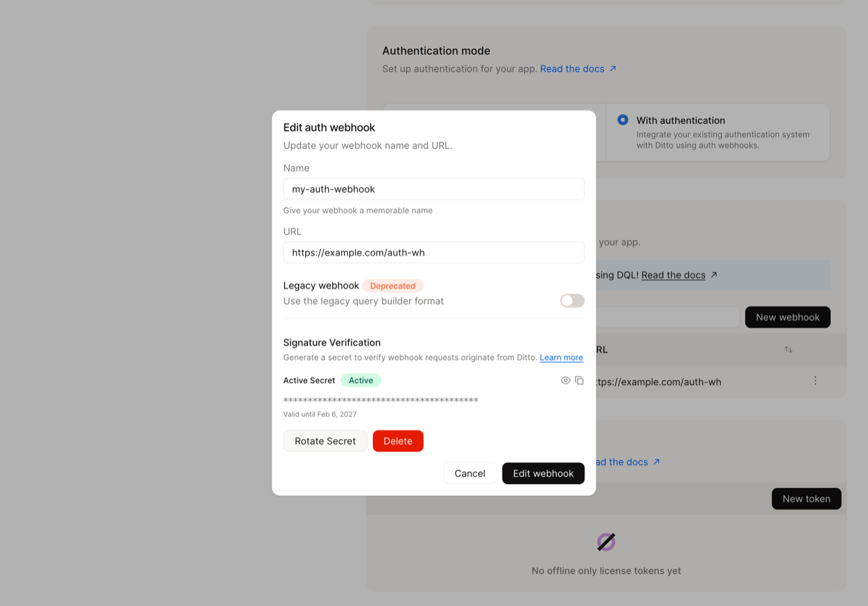Cancel the Edit auth webhook dialog

pos(469,473)
